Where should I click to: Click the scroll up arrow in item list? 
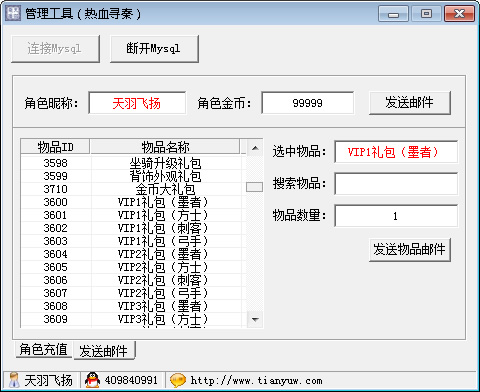coord(255,148)
